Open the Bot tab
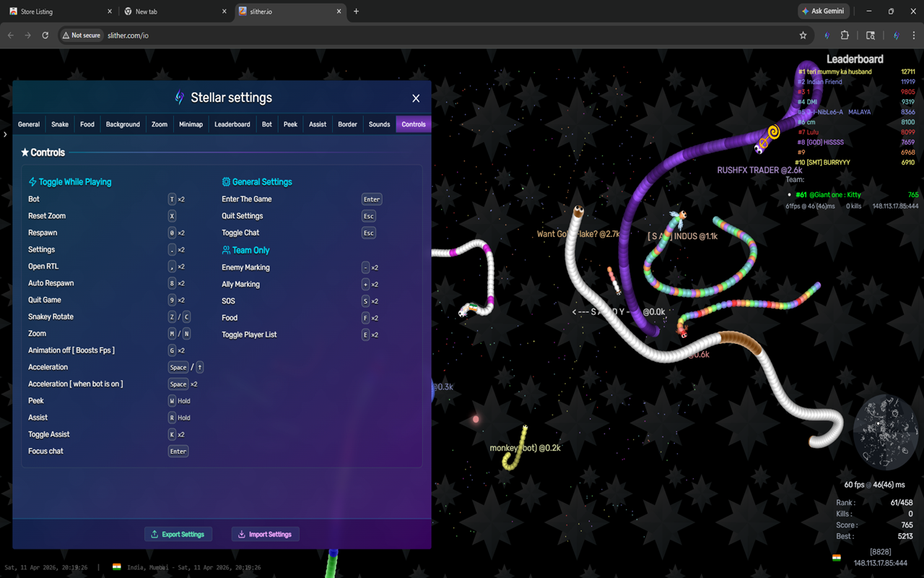This screenshot has height=578, width=924. 267,124
